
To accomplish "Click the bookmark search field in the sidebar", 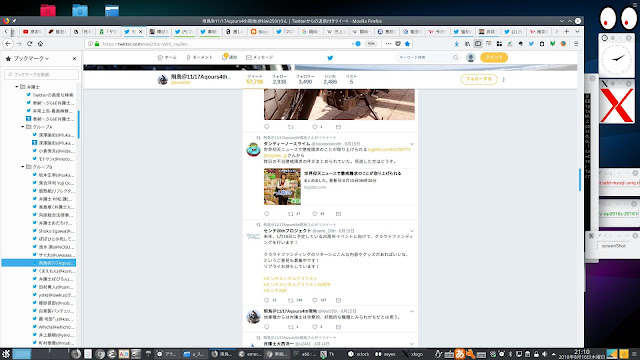I will [41, 74].
